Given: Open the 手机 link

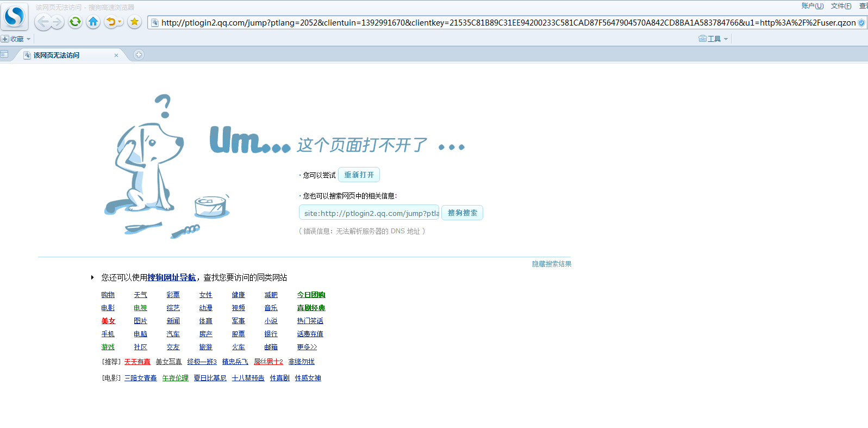Looking at the screenshot, I should 108,334.
